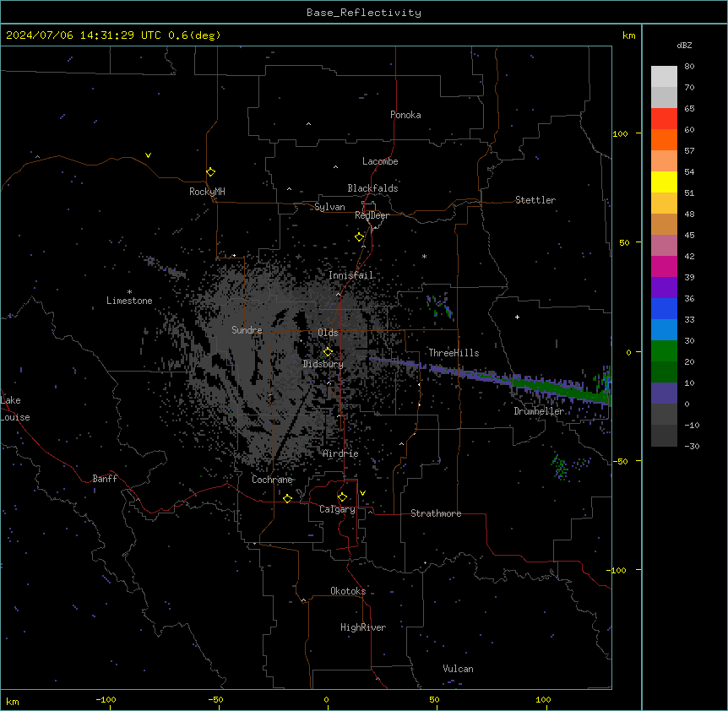Screen dimensions: 728x711
Task: Click the Lake Louise label
Action: [14, 409]
